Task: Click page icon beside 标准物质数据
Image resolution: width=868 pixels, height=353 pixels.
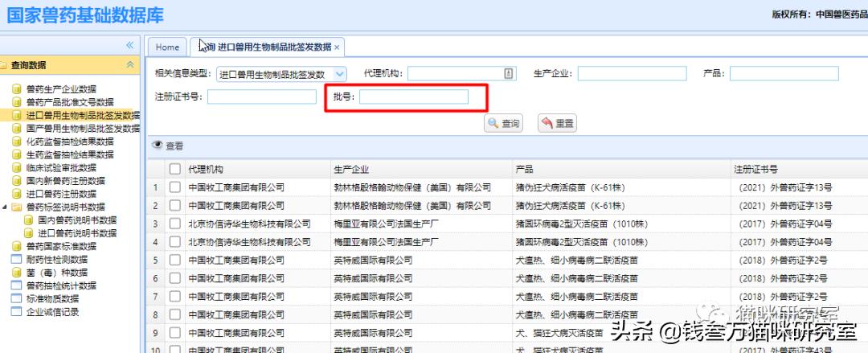Action: point(17,298)
